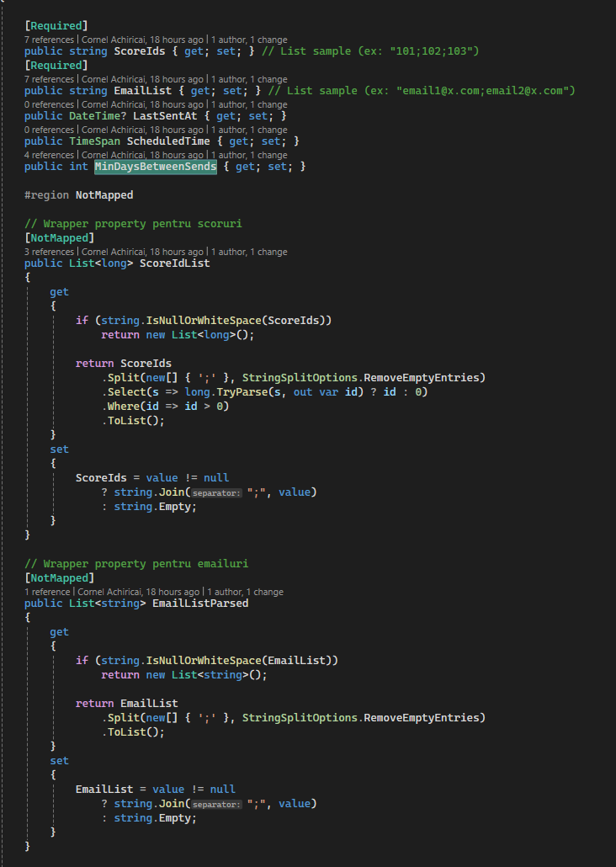This screenshot has width=616, height=867.
Task: Click the "#region NotMapped" directive line
Action: click(x=79, y=194)
